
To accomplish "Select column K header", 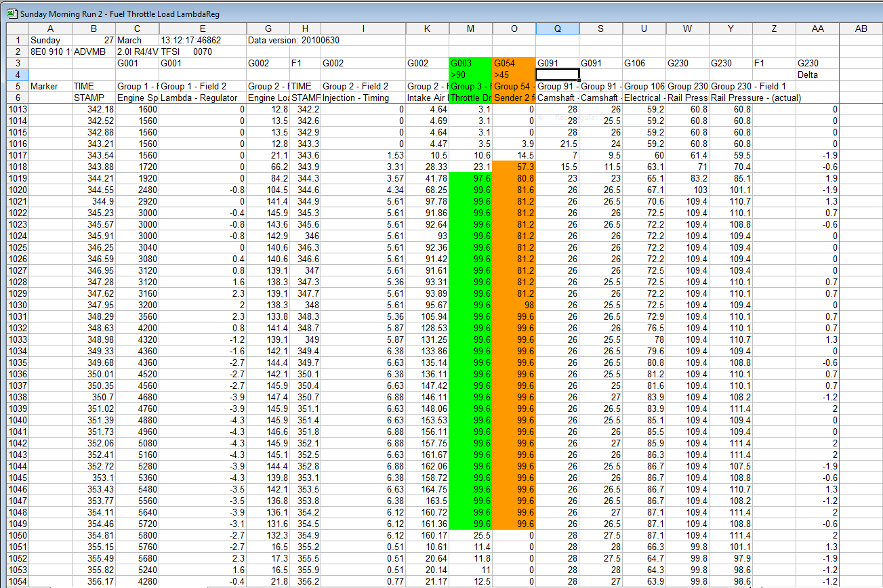I will pyautogui.click(x=427, y=28).
